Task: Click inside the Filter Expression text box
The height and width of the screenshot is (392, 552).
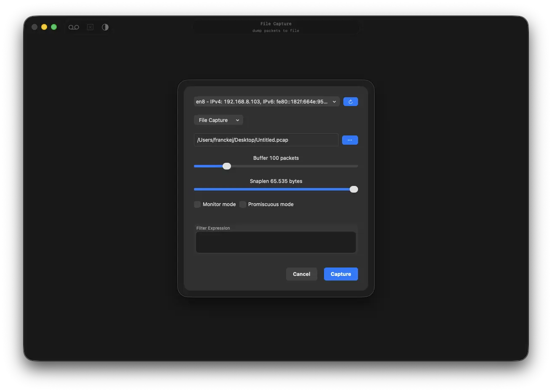Action: (276, 242)
